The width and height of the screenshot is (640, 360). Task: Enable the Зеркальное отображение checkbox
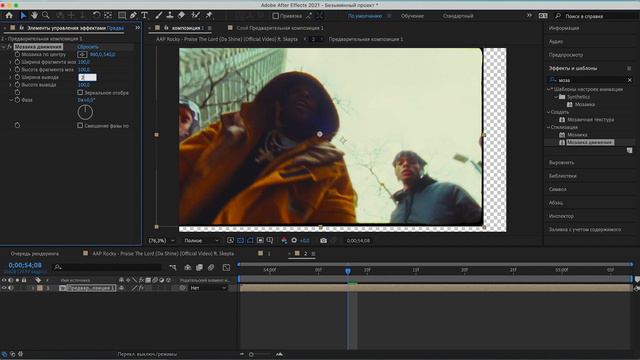point(80,93)
